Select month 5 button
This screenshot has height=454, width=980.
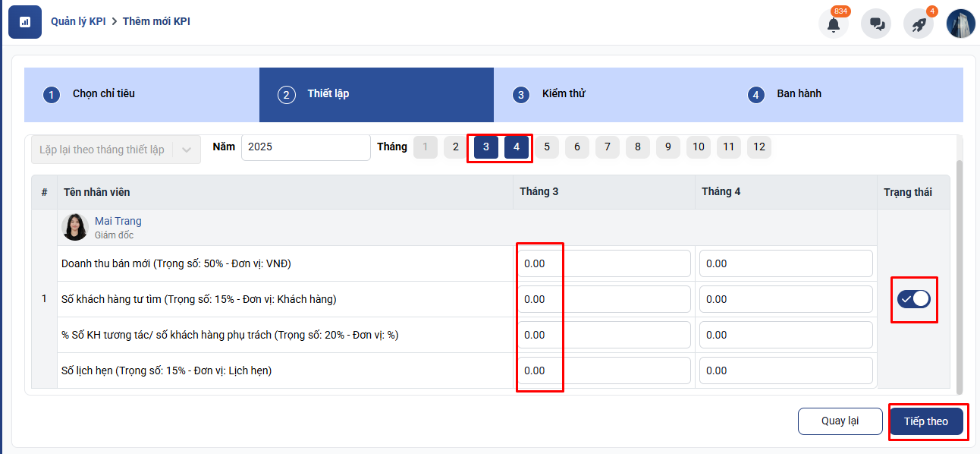click(547, 147)
